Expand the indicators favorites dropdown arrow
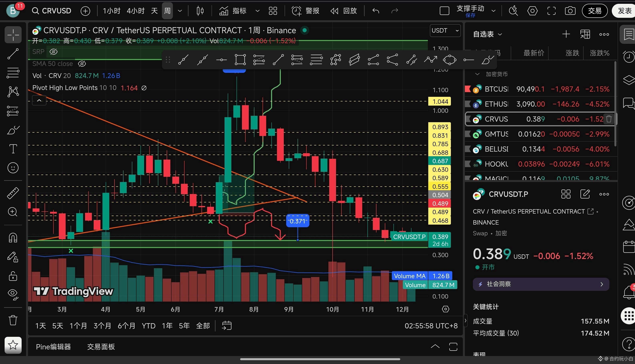 click(257, 11)
